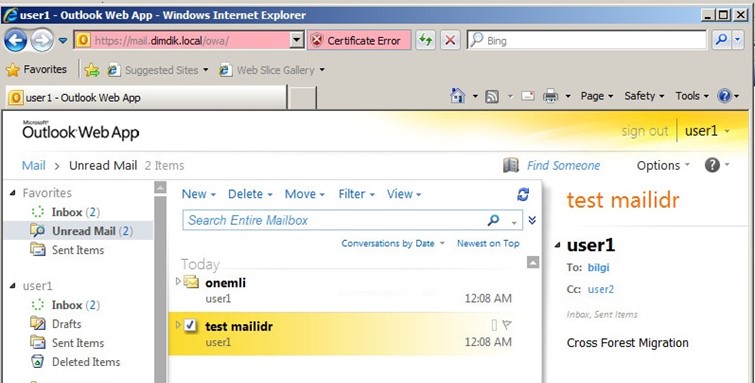Click the IE Help question mark icon

click(x=725, y=96)
